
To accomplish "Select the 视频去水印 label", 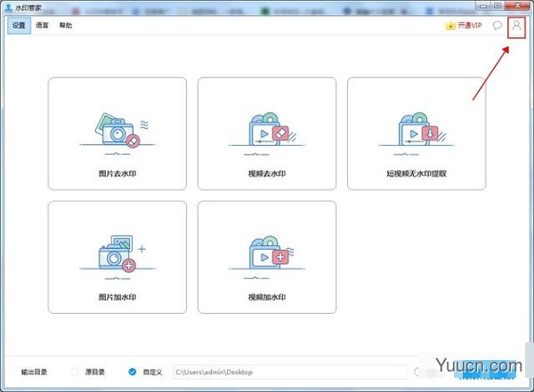I will 267,174.
